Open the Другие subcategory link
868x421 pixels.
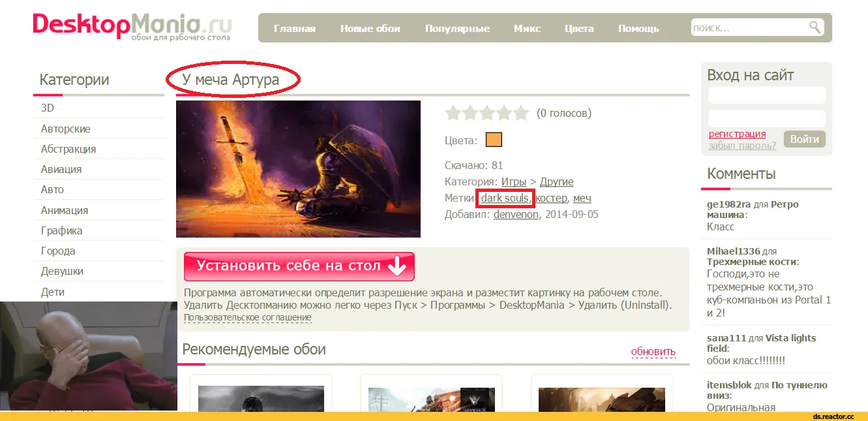coord(556,181)
